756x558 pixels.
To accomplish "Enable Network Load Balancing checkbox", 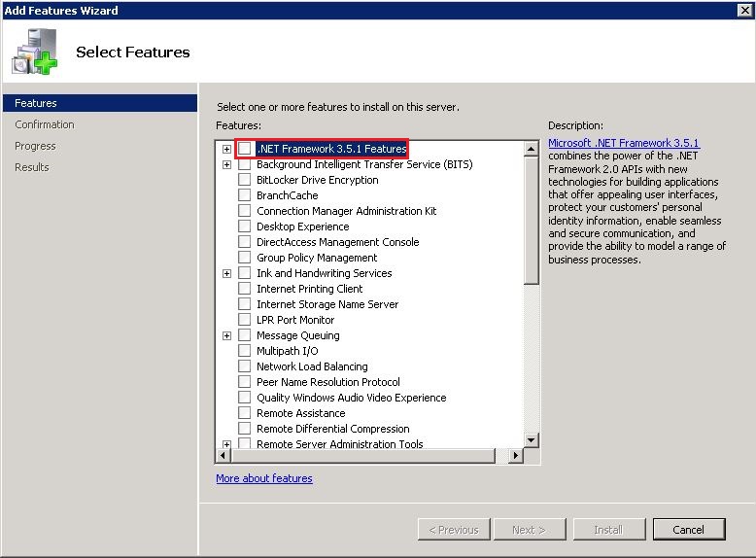I will point(245,366).
